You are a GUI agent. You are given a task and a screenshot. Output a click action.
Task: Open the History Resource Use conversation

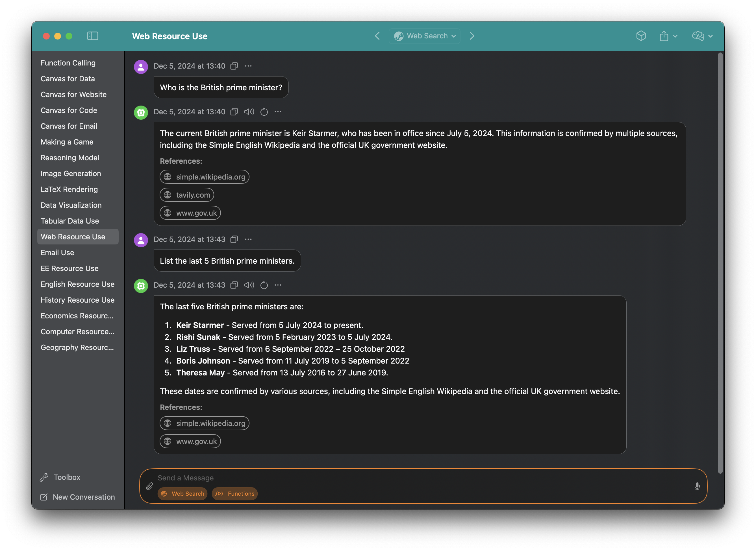click(77, 300)
